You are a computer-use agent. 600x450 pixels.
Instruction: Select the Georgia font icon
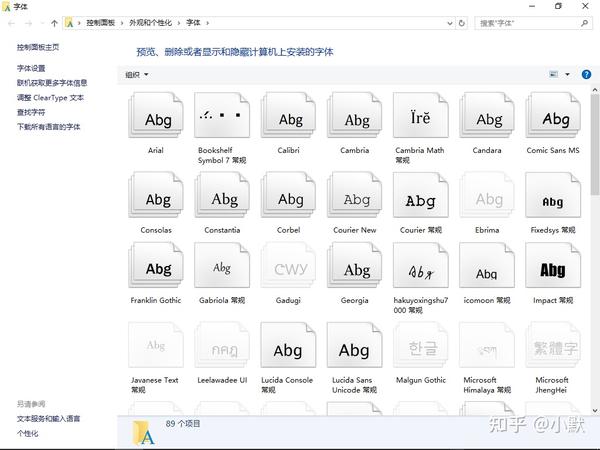pyautogui.click(x=354, y=265)
